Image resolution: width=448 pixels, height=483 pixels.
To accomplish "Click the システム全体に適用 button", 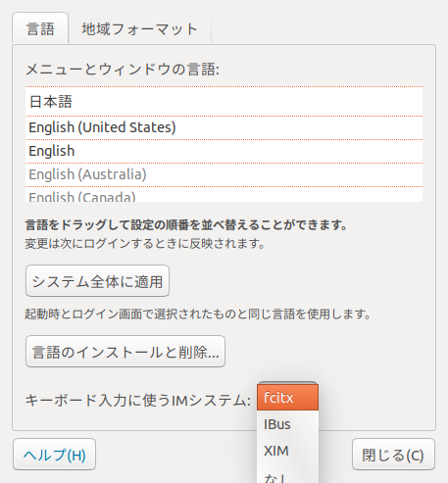I will tap(97, 281).
